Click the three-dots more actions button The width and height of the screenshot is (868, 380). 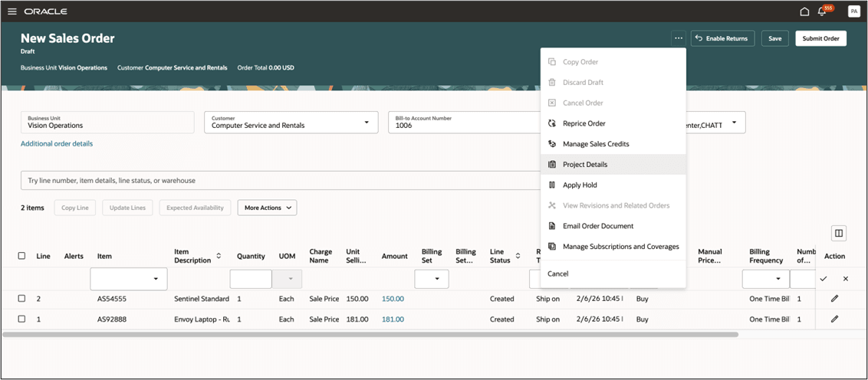tap(679, 38)
